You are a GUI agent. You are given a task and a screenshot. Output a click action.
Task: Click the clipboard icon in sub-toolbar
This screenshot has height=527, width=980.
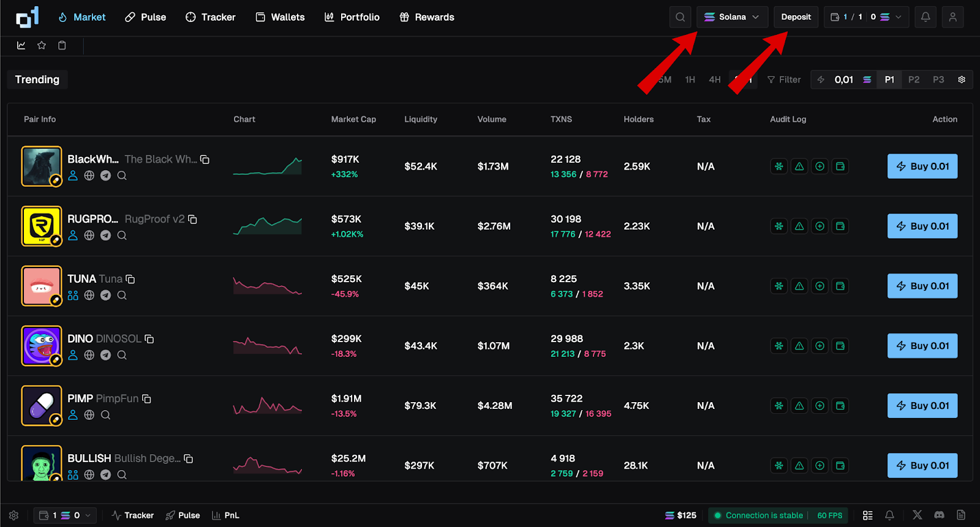point(62,45)
